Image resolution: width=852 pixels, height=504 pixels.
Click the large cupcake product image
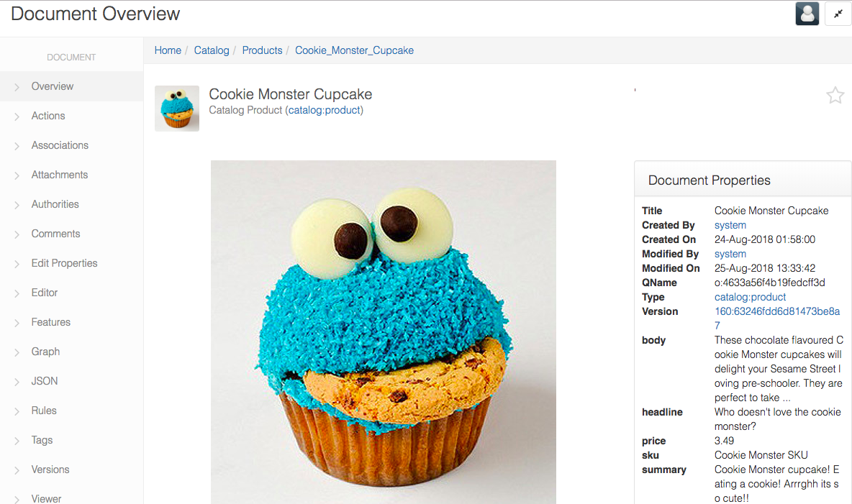point(383,332)
